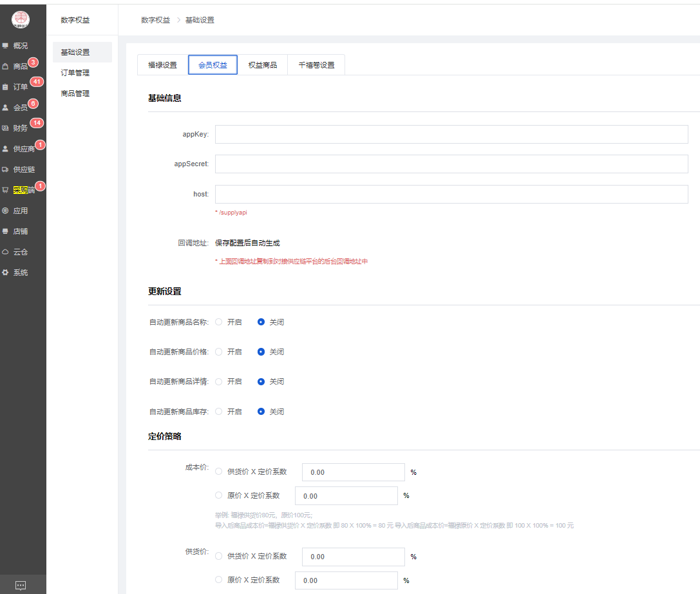Open the 概况 overview icon in sidebar
The height and width of the screenshot is (594, 700).
(x=6, y=46)
